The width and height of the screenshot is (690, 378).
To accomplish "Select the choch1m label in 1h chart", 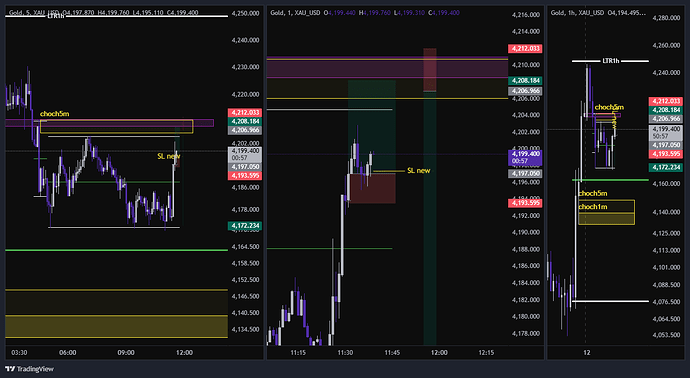I will (593, 206).
